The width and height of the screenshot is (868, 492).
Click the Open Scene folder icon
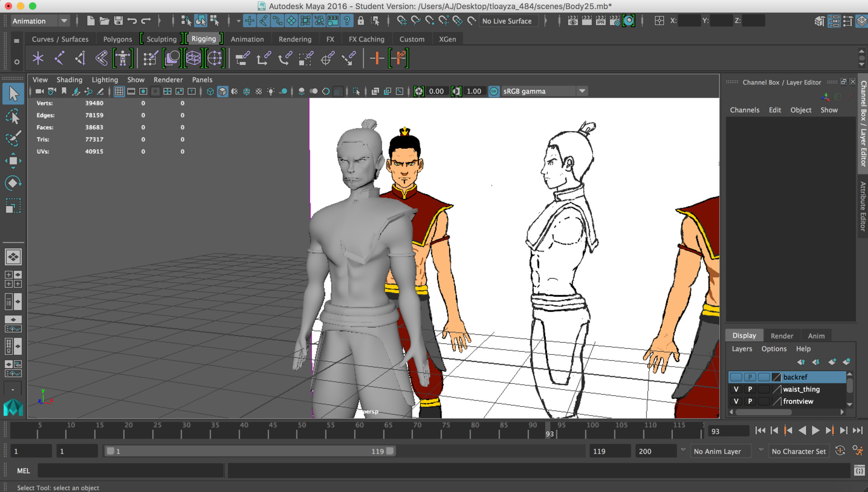tap(104, 21)
